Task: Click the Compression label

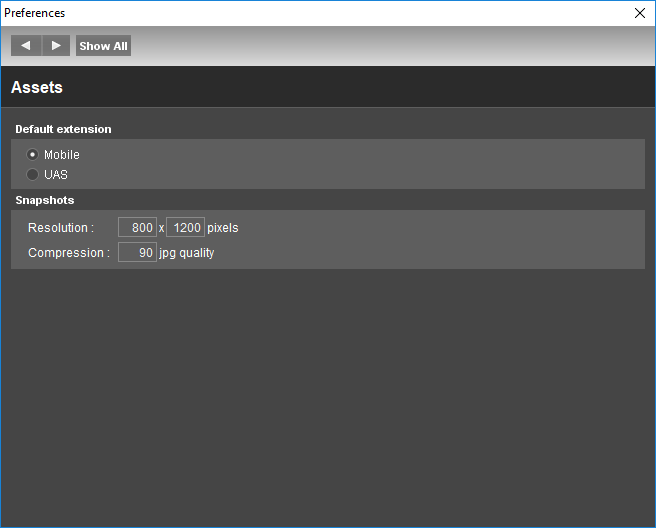Action: (x=69, y=253)
